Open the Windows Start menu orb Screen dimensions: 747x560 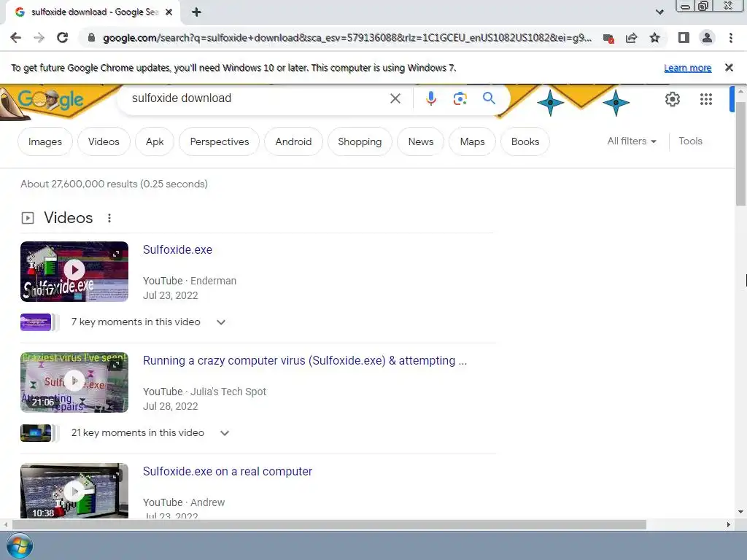click(20, 546)
